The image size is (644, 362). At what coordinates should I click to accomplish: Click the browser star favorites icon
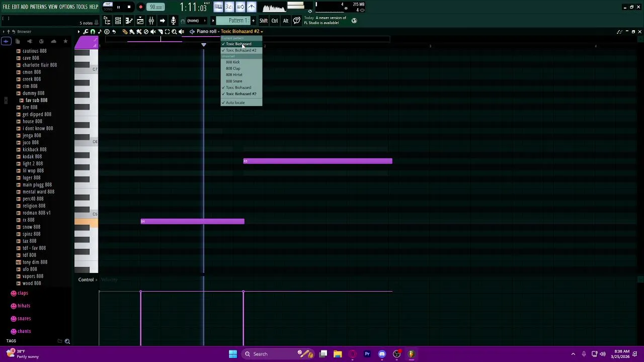[x=65, y=41]
